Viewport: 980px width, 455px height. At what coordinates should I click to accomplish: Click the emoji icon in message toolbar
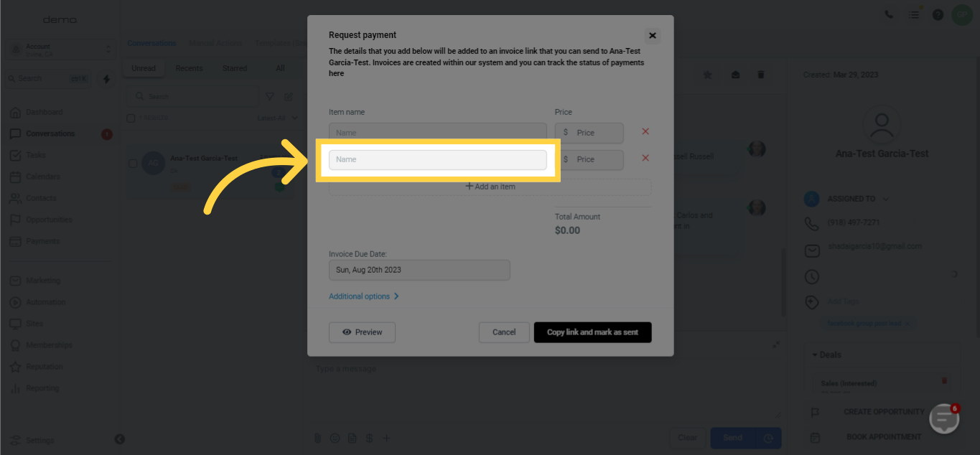335,438
